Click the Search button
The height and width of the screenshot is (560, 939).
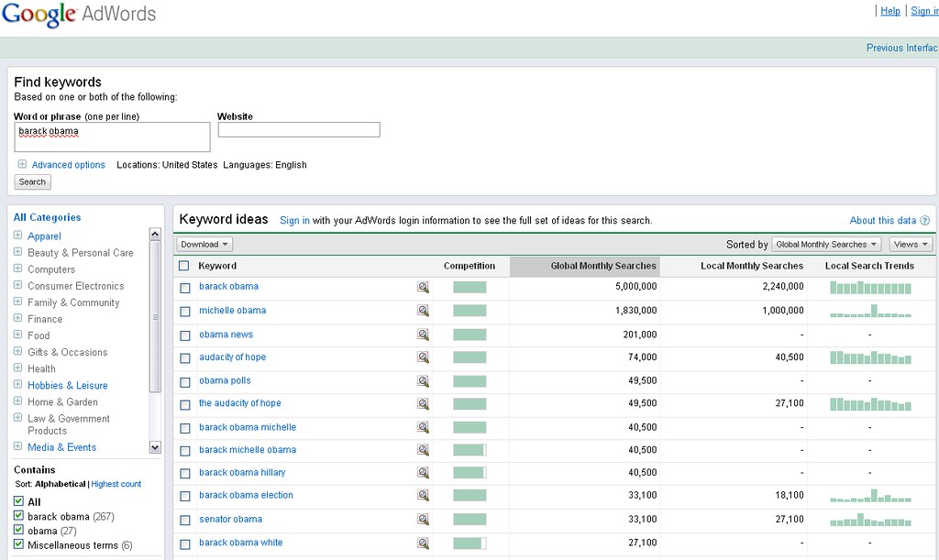click(x=32, y=181)
